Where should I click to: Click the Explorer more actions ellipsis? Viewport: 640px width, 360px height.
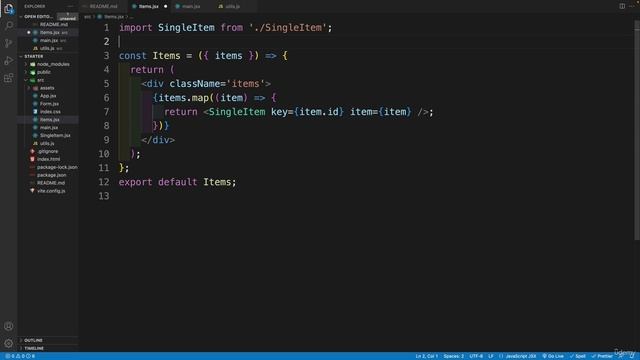click(70, 6)
